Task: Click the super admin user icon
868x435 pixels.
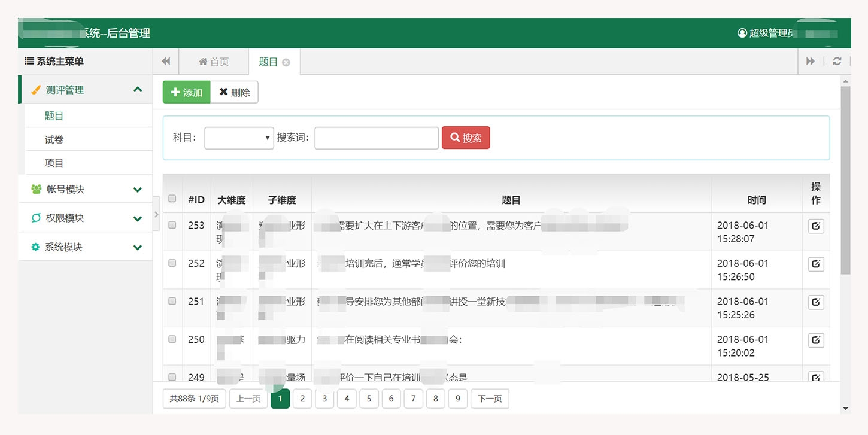Action: pos(742,33)
